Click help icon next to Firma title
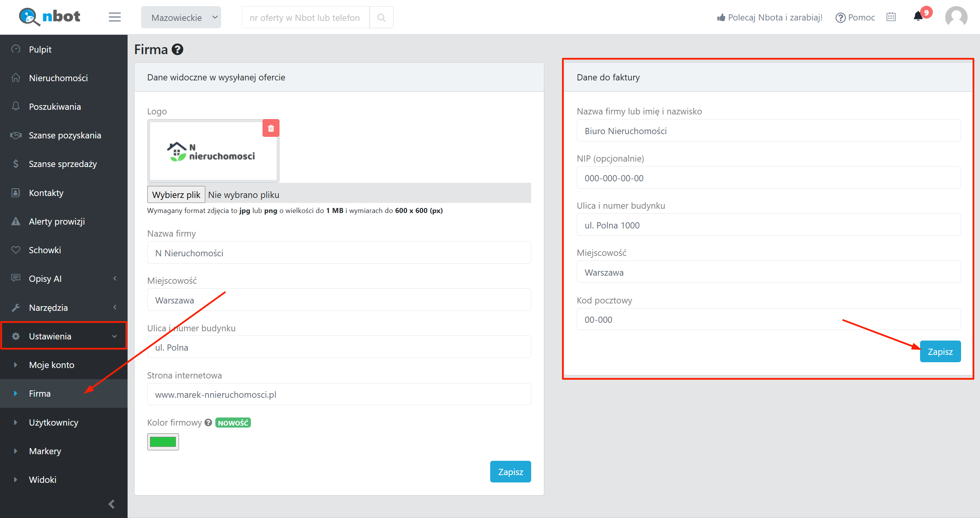Screen dimensions: 980x518 [x=177, y=49]
